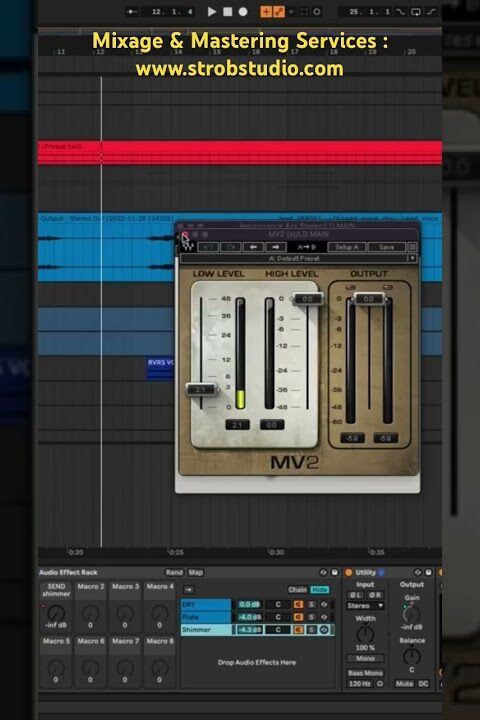Viewport: 480px width, 720px height.
Task: Toggle the Utility device activator
Action: (x=349, y=572)
